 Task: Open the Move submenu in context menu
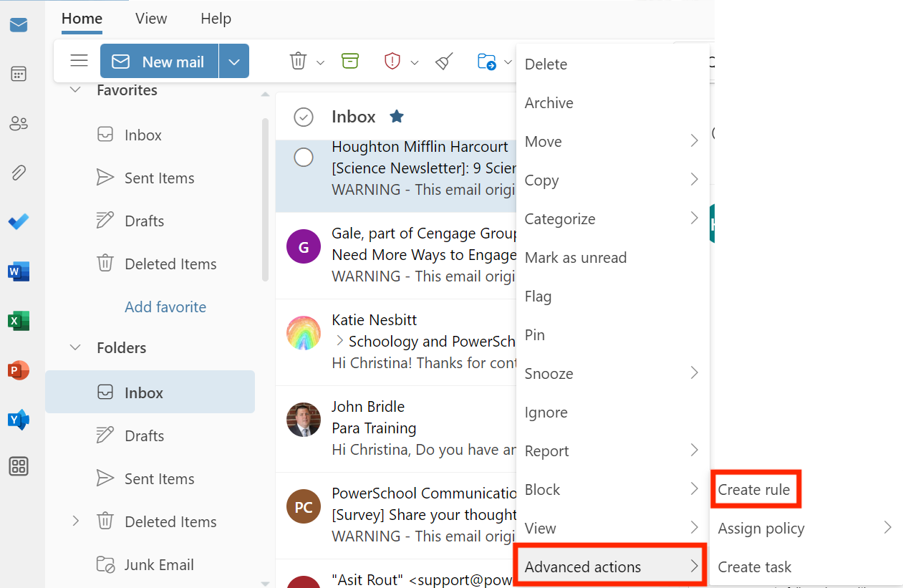[x=613, y=142]
